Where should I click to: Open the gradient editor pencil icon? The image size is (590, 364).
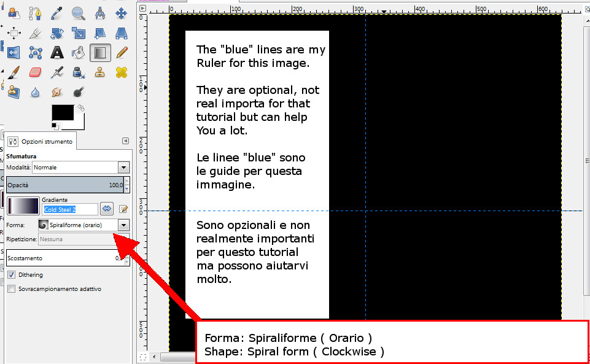(123, 209)
